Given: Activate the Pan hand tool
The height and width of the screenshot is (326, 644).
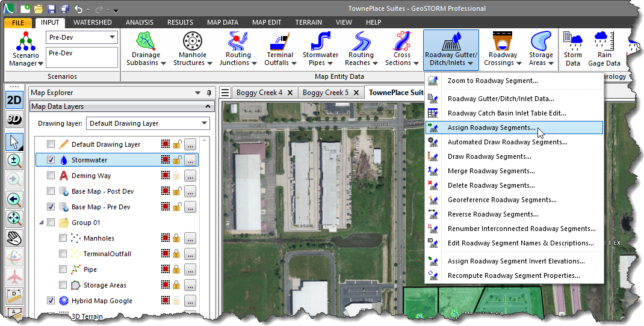Looking at the screenshot, I should (x=14, y=238).
